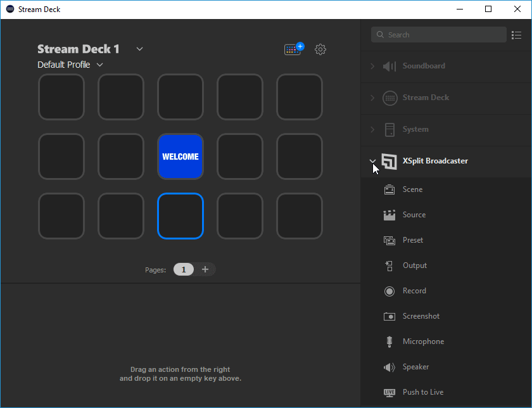Screen dimensions: 532x408
Task: Select the Source clapperboard icon
Action: click(389, 215)
